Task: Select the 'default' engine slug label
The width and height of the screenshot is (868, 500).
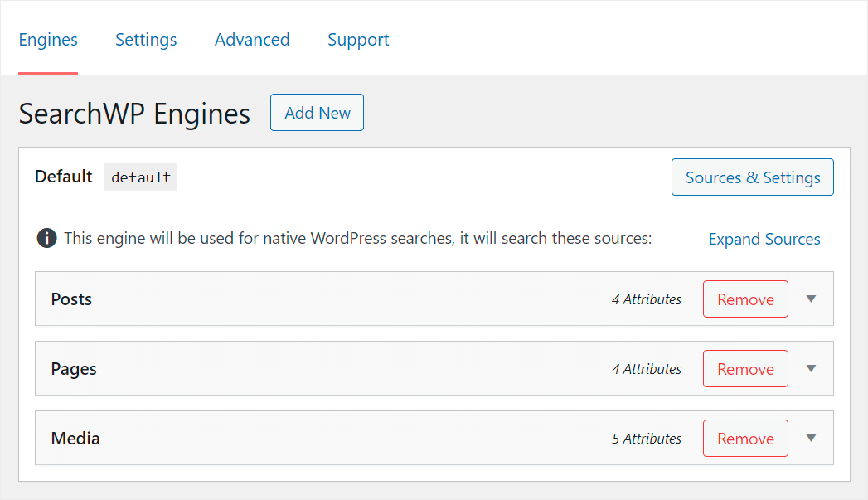Action: tap(141, 177)
